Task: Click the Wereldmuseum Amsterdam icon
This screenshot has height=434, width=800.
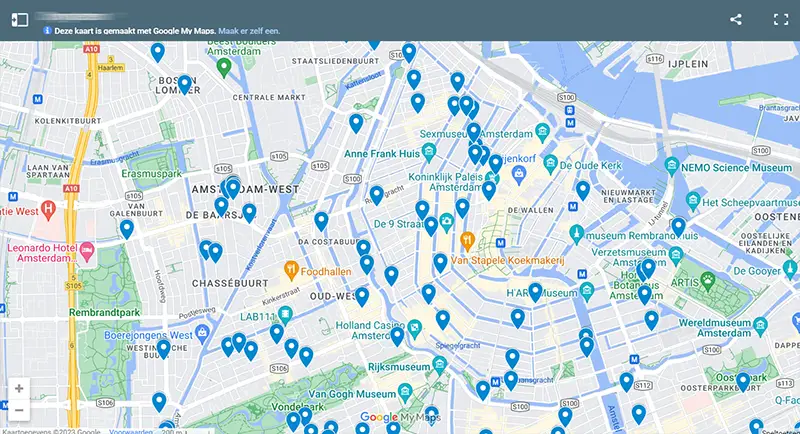Action: pos(760,325)
